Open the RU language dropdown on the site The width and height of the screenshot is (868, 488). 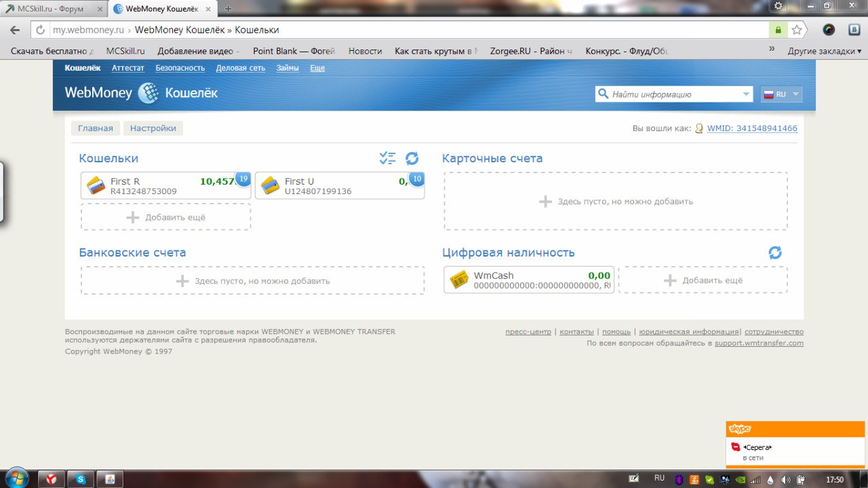click(x=781, y=94)
